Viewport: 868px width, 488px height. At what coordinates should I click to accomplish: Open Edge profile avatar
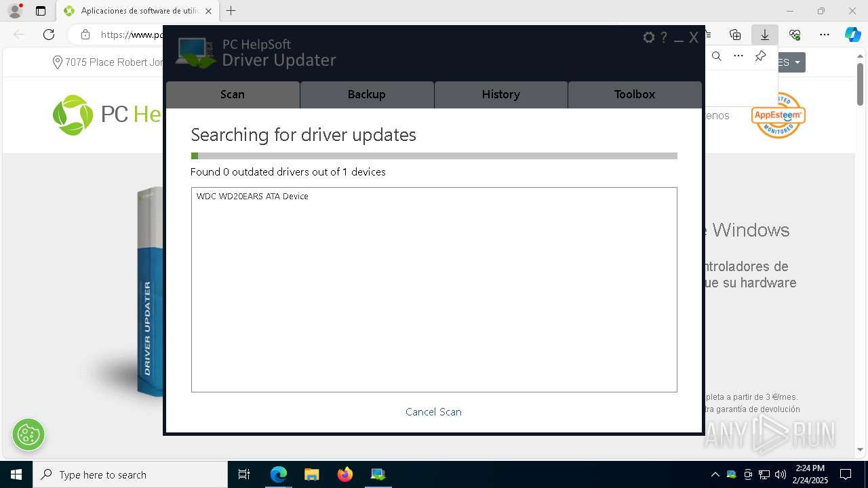pos(15,11)
